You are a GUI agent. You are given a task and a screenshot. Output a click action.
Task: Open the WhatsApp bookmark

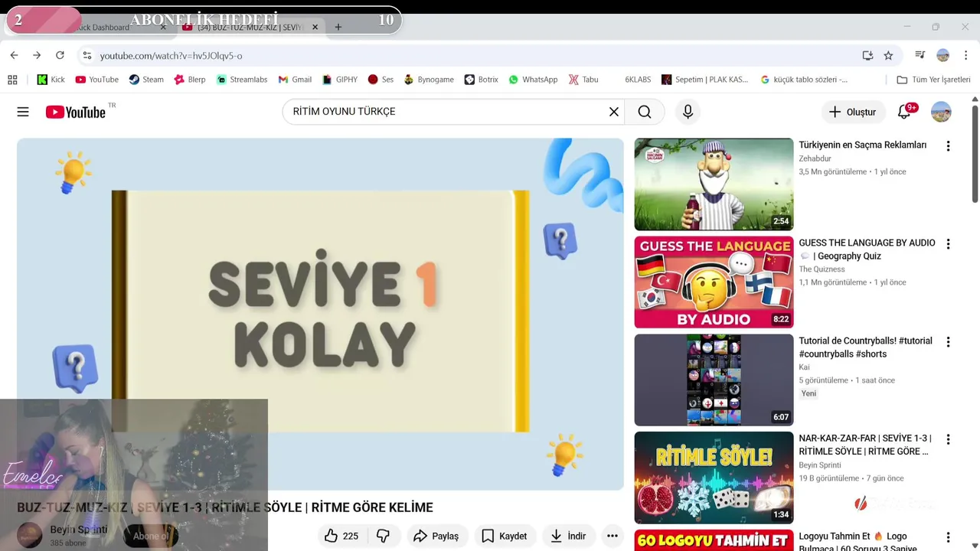[x=533, y=80]
